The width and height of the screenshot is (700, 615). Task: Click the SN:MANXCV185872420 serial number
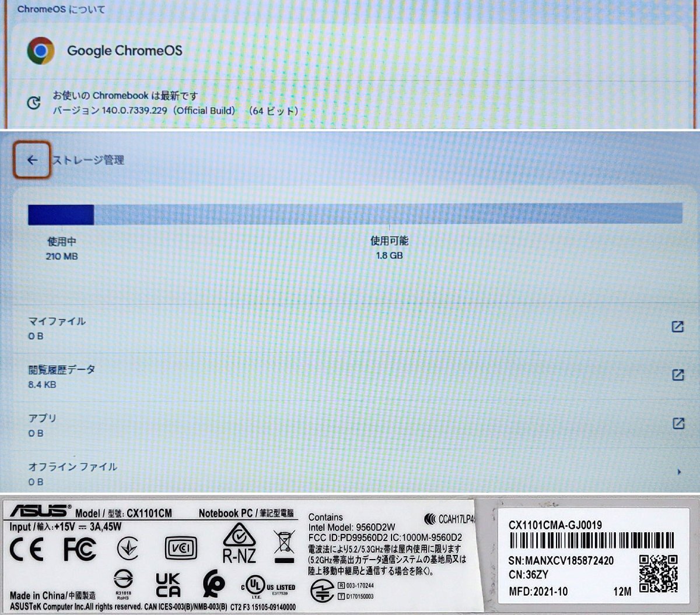[561, 560]
